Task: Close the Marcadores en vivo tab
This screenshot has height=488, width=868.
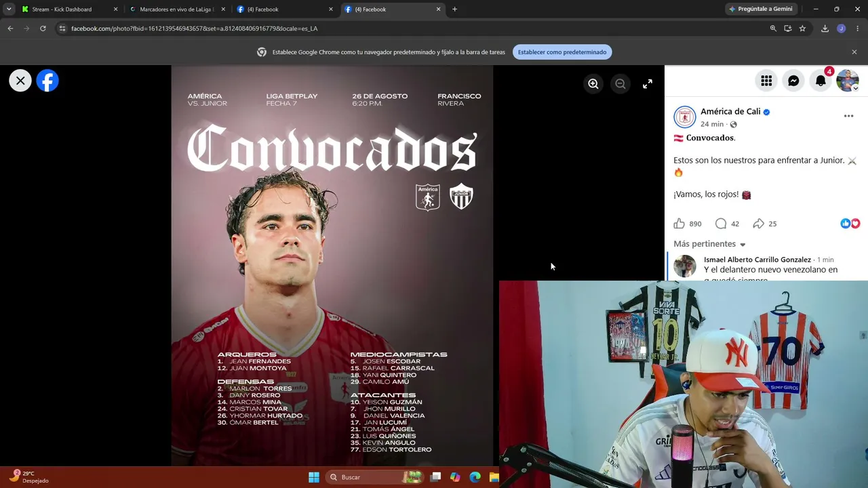Action: pyautogui.click(x=223, y=9)
